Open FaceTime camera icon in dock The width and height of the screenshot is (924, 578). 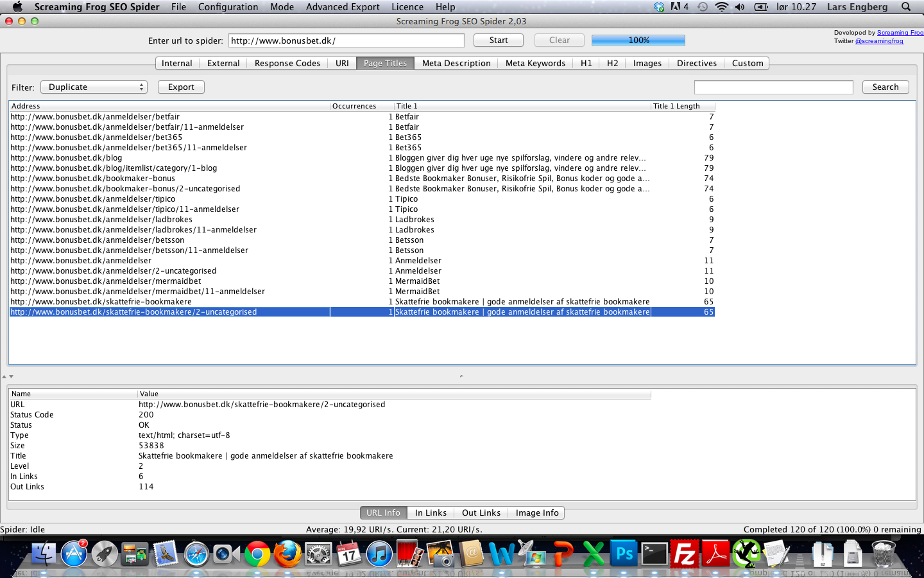[x=227, y=553]
